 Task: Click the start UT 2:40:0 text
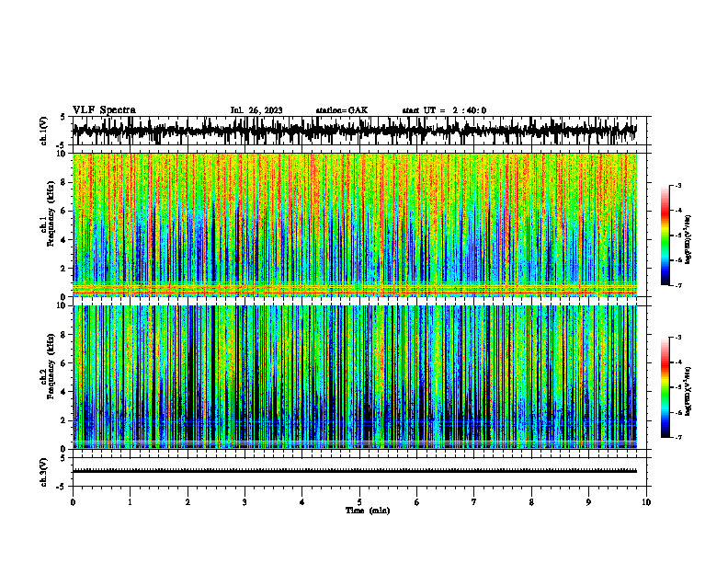[x=444, y=110]
